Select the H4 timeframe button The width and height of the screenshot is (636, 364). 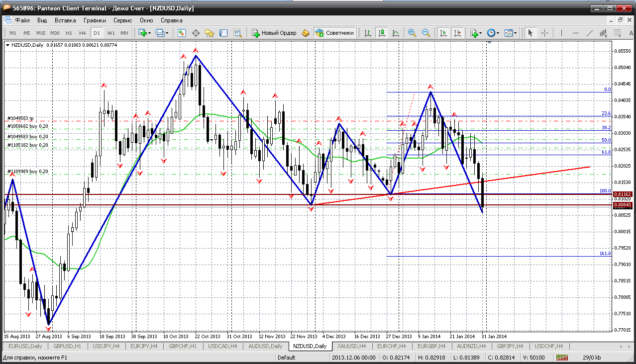pyautogui.click(x=83, y=33)
